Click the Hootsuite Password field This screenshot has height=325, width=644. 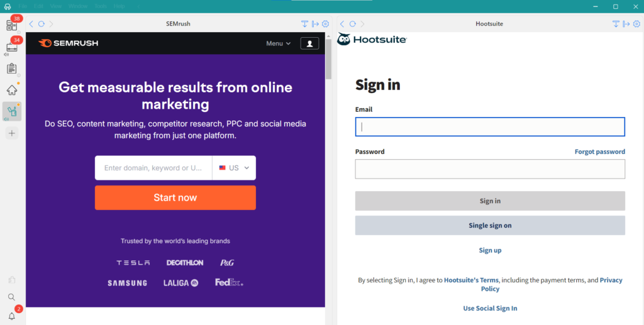[x=490, y=169]
